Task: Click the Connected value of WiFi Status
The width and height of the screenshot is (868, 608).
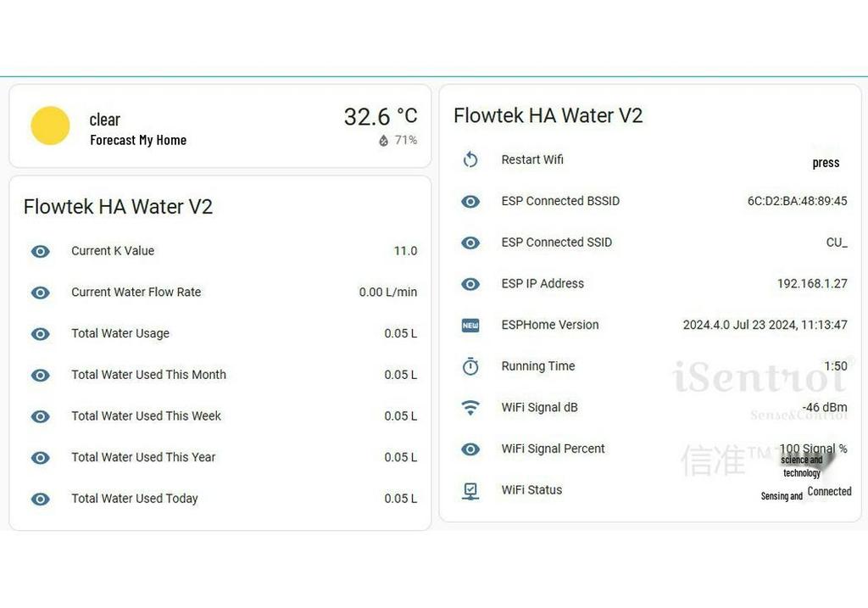Action: pyautogui.click(x=829, y=492)
